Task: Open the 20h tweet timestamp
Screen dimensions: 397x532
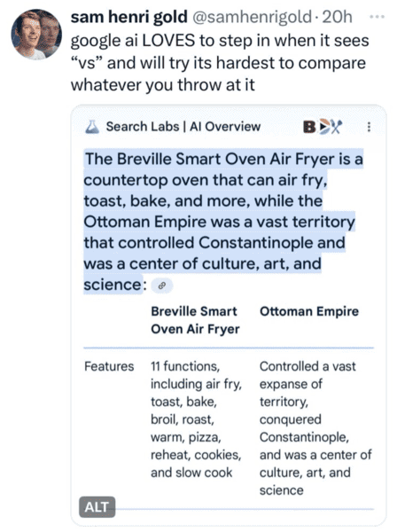Action: click(x=337, y=17)
